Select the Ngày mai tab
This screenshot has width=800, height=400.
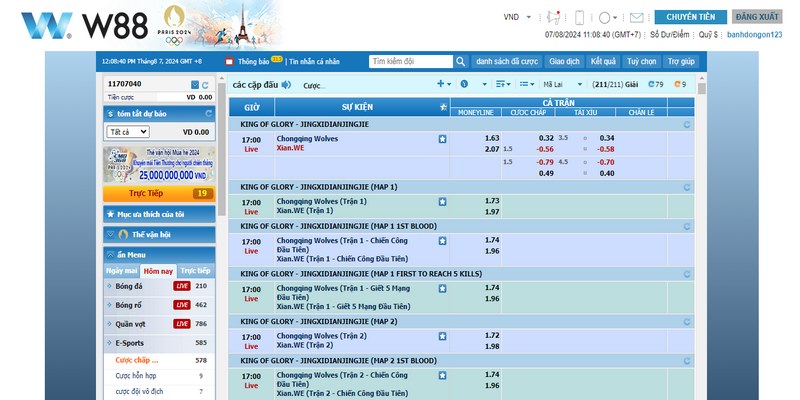pyautogui.click(x=122, y=271)
